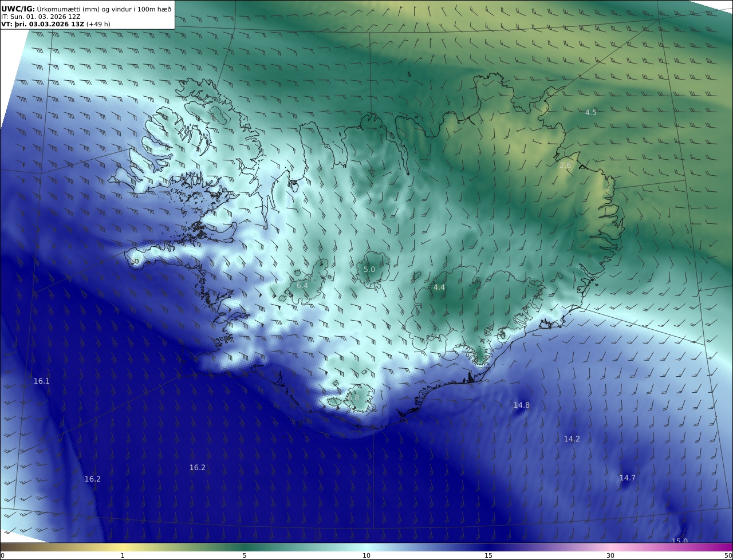733x560 pixels.
Task: Pick the dark blue colorbar segment near 15
Action: click(x=488, y=547)
